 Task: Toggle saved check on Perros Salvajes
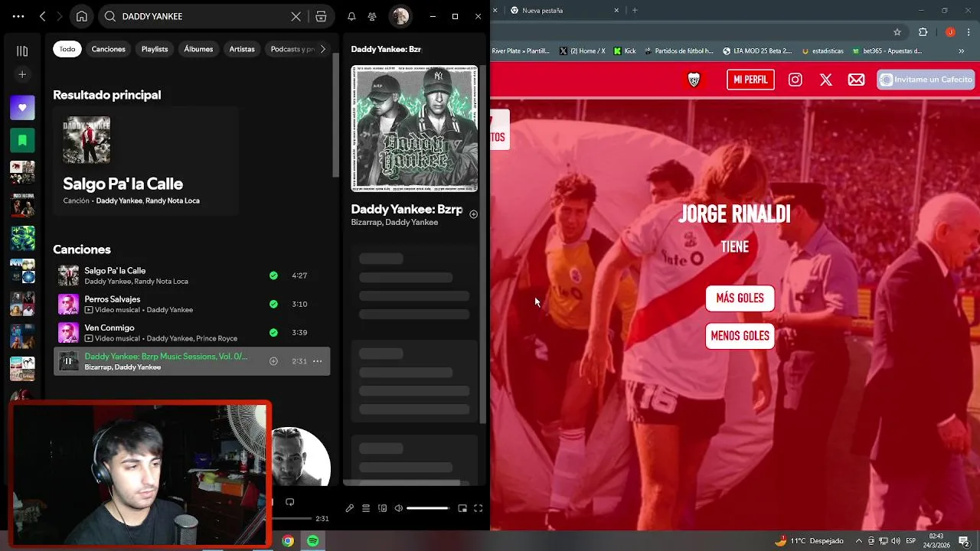point(273,304)
